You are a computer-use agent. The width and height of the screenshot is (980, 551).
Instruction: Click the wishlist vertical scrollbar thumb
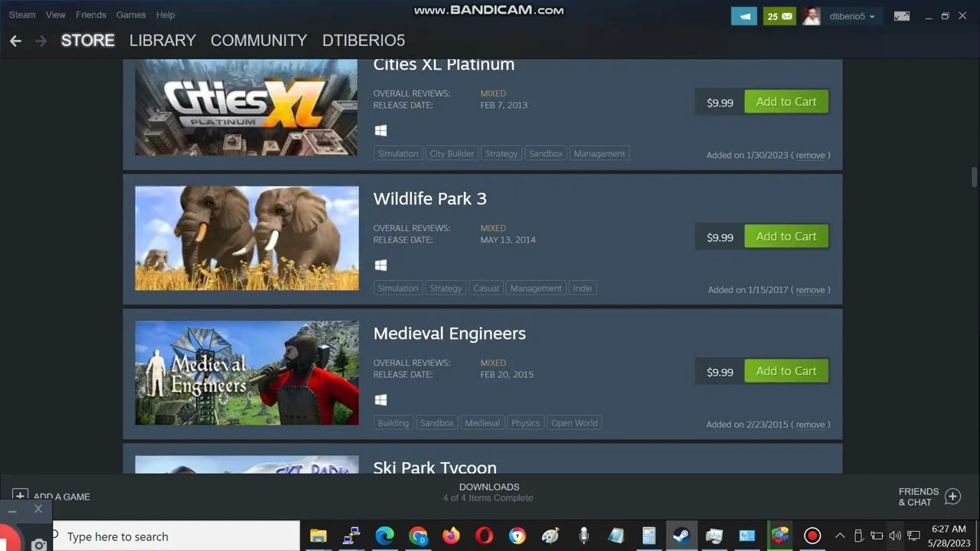coord(974,176)
